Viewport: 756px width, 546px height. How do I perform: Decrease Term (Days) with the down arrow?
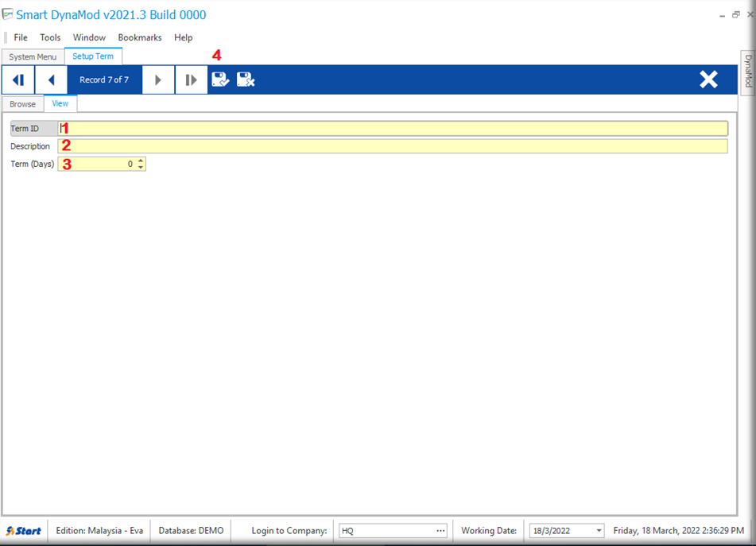141,167
